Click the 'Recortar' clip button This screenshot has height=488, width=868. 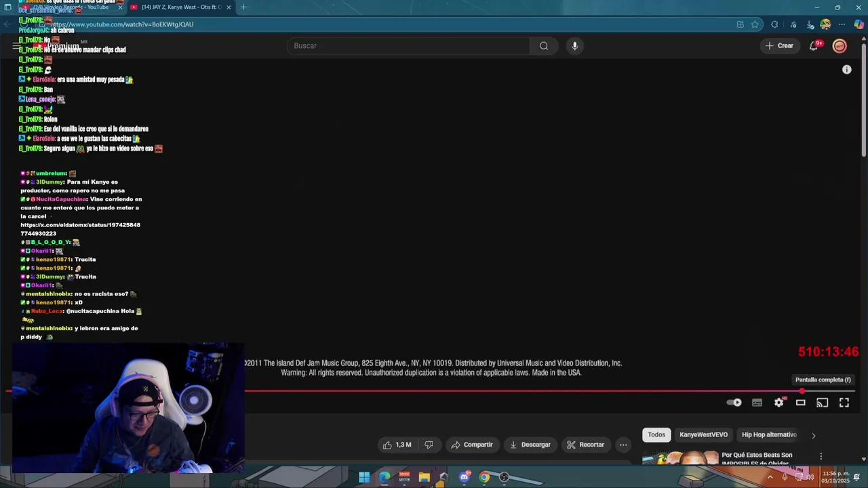[x=585, y=445]
